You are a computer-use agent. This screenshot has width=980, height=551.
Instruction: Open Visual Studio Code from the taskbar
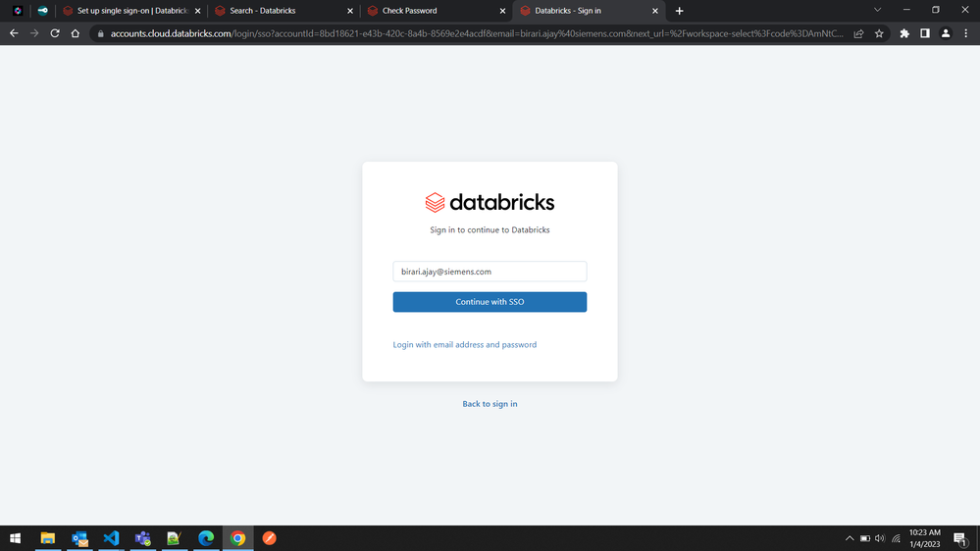111,538
